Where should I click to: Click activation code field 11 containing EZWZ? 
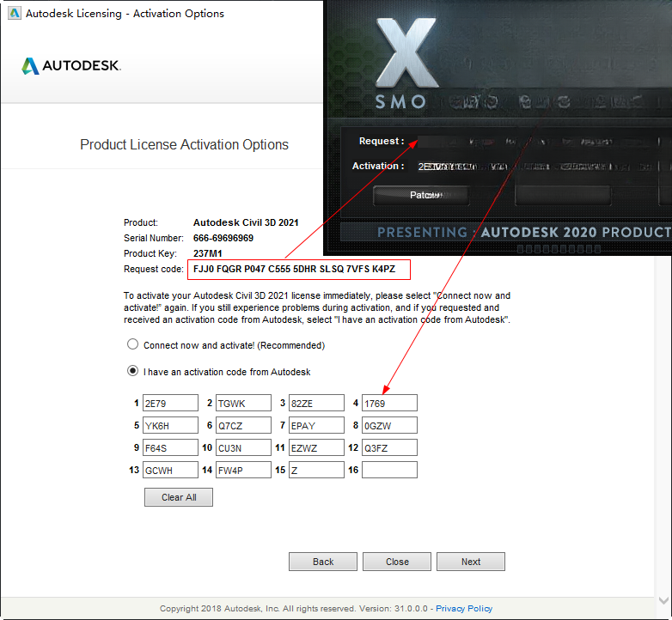click(317, 447)
